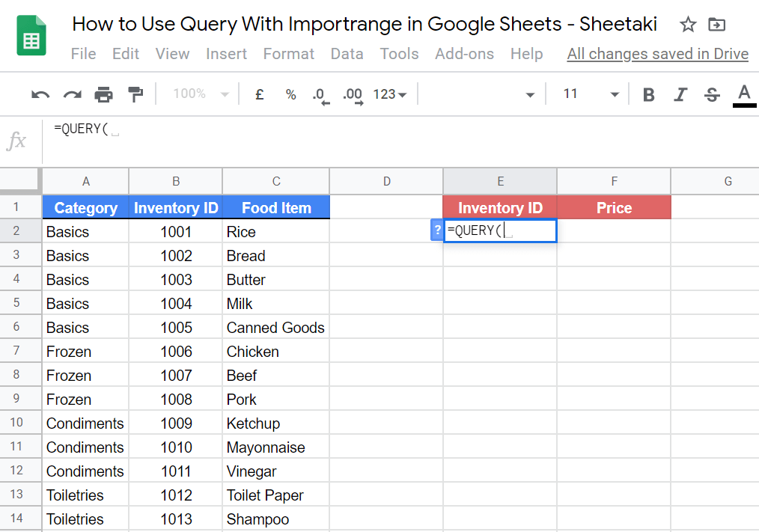Toggle strikethrough formatting
759x532 pixels.
711,94
